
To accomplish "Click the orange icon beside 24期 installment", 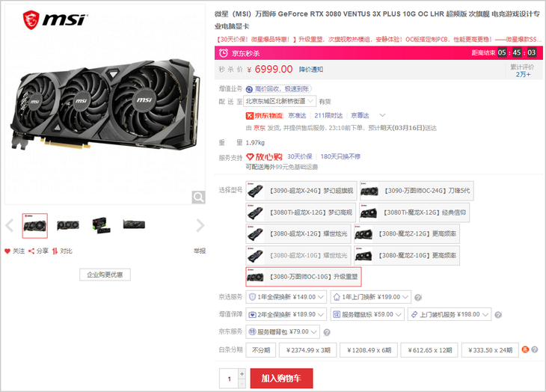I will click(x=526, y=349).
